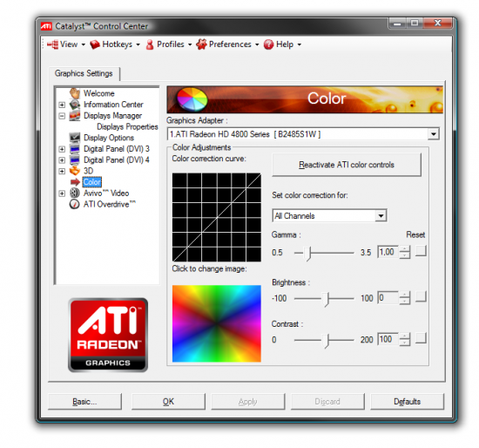Click the Defaults button
The image size is (479, 448).
point(407,402)
